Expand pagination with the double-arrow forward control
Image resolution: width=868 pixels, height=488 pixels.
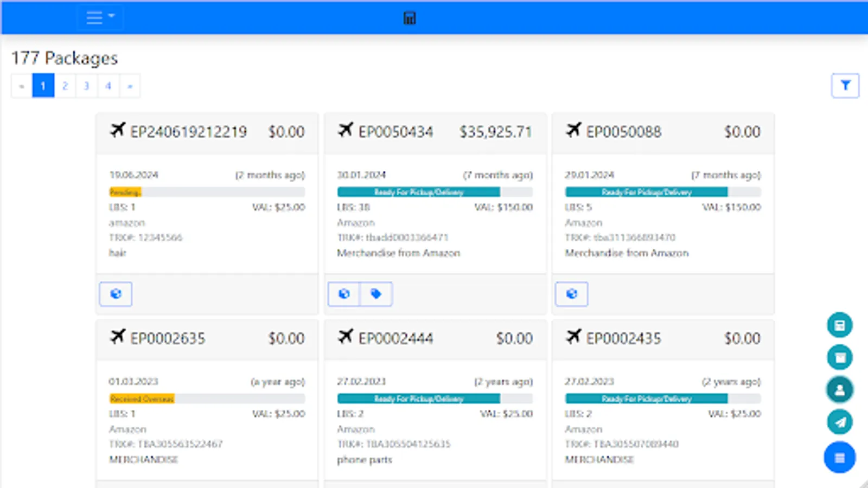click(x=130, y=85)
